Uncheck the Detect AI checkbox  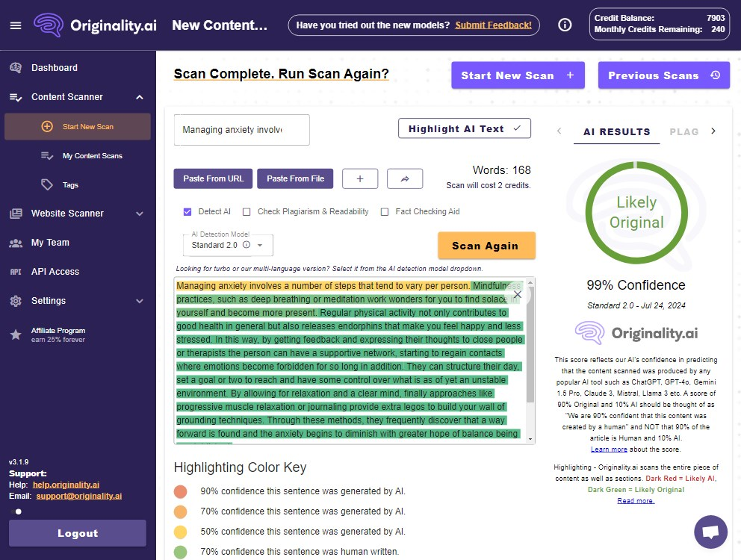187,212
